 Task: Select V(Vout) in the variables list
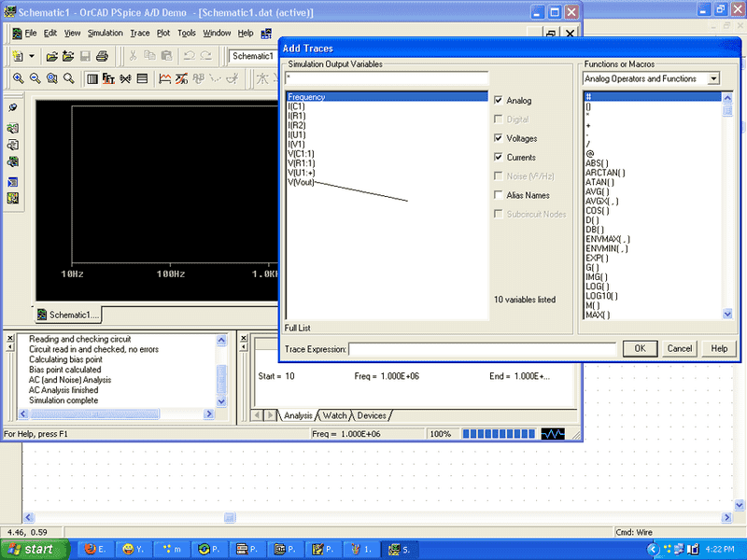pyautogui.click(x=301, y=182)
